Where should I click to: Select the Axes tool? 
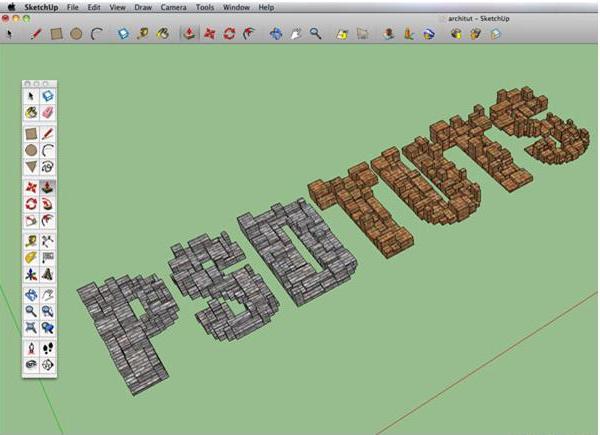(x=31, y=275)
